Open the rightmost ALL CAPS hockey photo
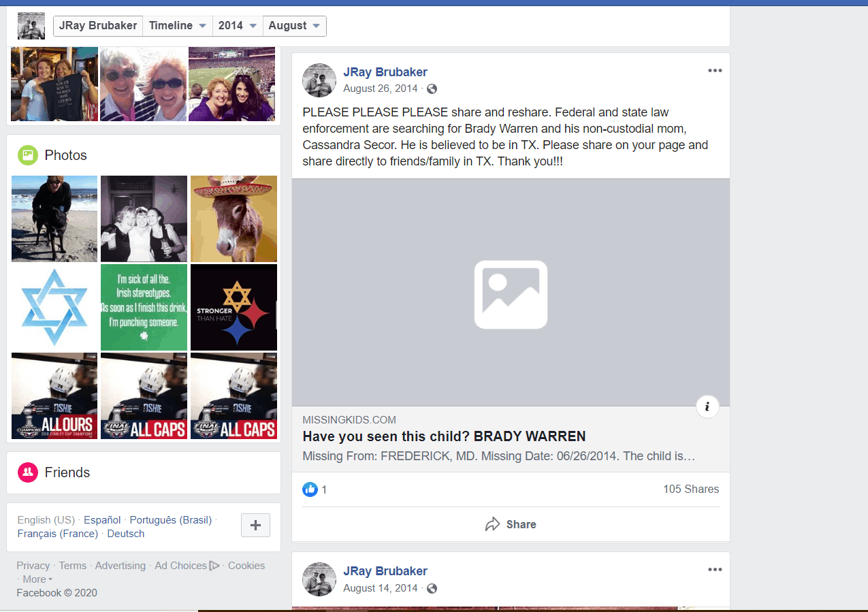This screenshot has width=868, height=612. pyautogui.click(x=234, y=396)
